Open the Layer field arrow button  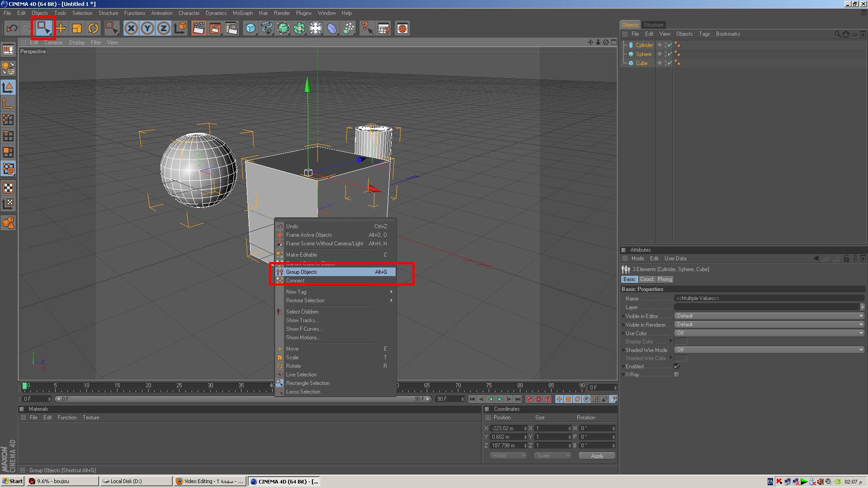862,307
